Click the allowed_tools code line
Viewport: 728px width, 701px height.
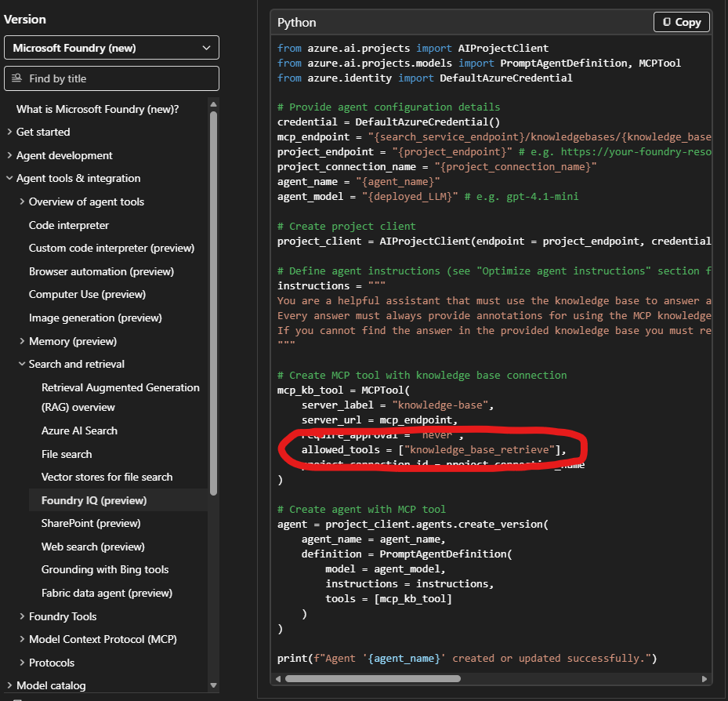[433, 449]
